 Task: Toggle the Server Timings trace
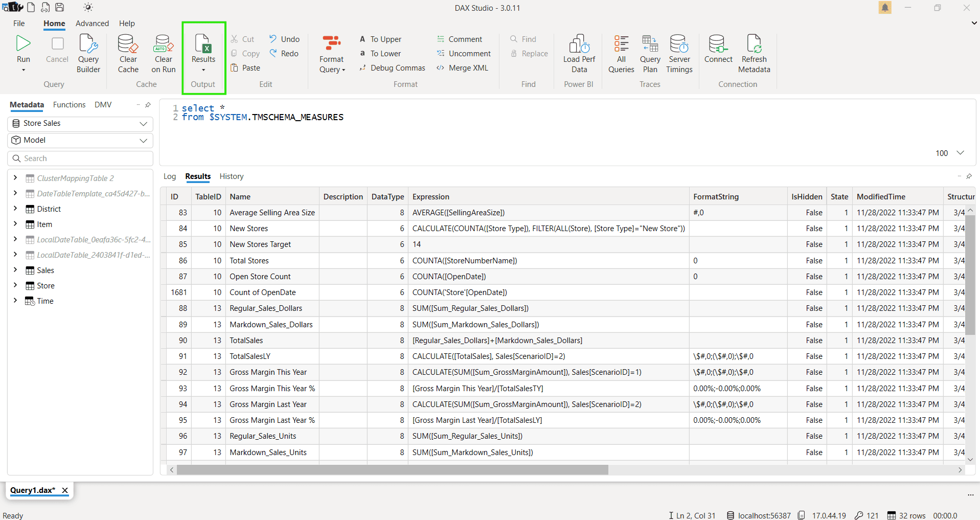[679, 54]
